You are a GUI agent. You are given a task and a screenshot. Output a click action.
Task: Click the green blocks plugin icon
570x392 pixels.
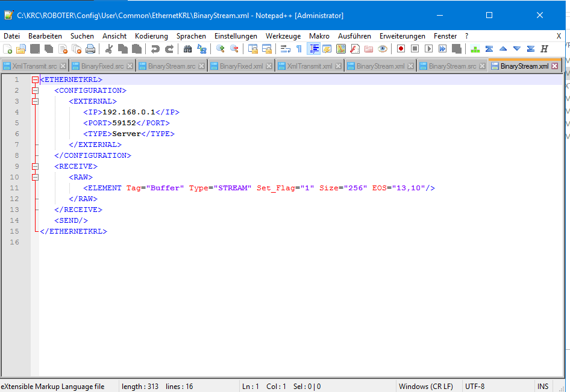tap(475, 49)
